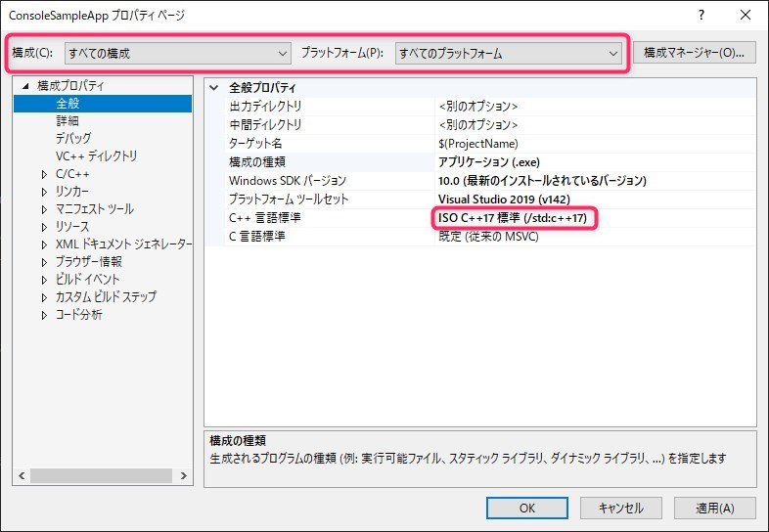Screen dimensions: 769x532
Task: Click tree horizontal scrollbar right arrow
Action: [x=183, y=475]
